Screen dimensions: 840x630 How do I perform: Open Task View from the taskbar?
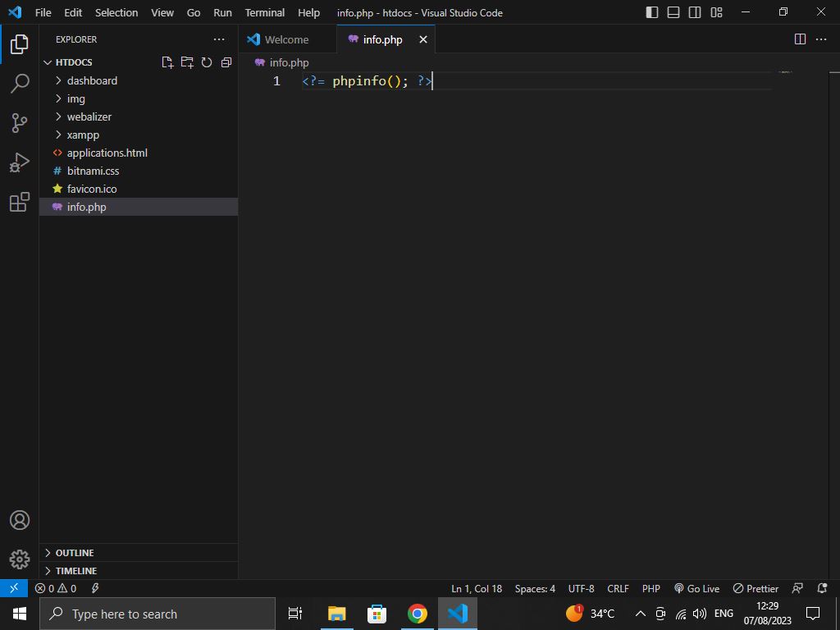tap(295, 614)
